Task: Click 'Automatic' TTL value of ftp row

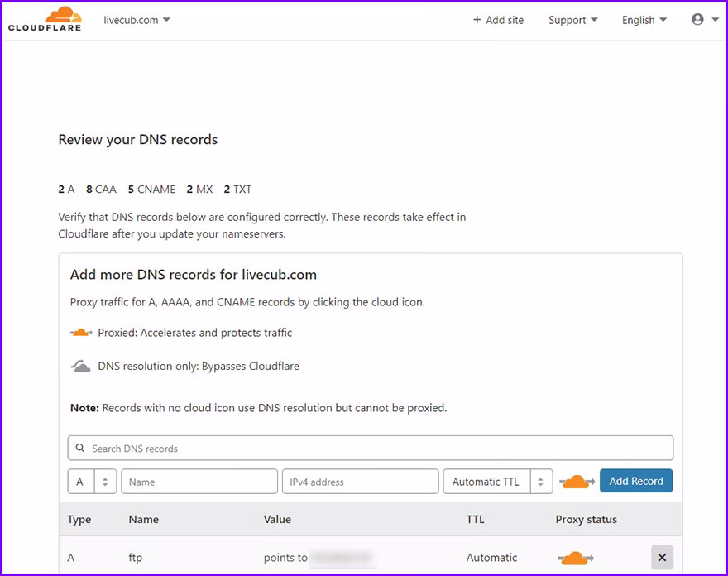Action: coord(491,558)
